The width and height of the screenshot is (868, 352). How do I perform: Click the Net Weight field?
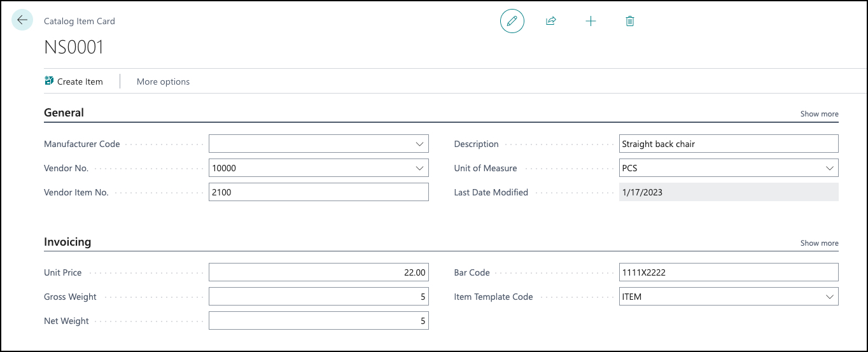coord(319,321)
